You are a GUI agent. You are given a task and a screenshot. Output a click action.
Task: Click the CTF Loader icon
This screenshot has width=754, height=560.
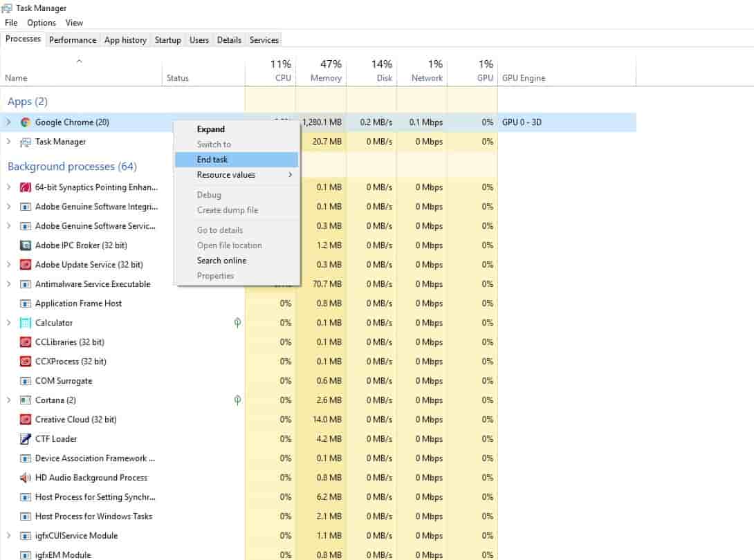(25, 439)
